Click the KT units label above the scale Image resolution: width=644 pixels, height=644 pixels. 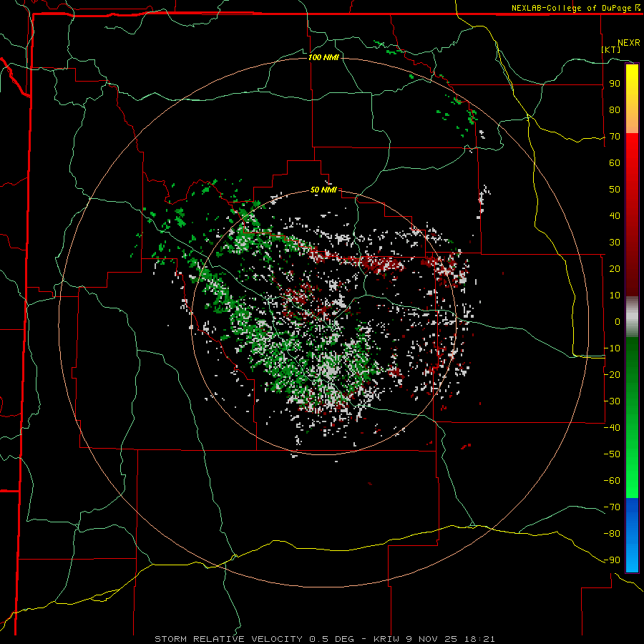(x=611, y=49)
